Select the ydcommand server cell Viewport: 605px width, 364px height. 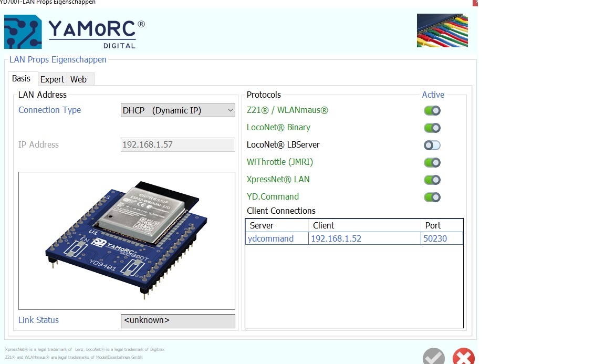click(277, 238)
